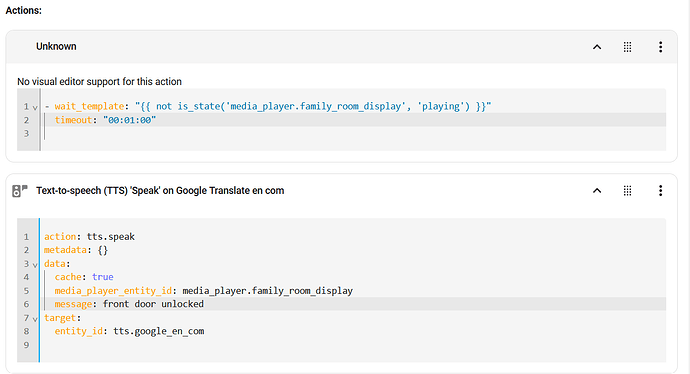Click the empty line 3 in the first editor
Screen dimensions: 690x374
pos(353,133)
